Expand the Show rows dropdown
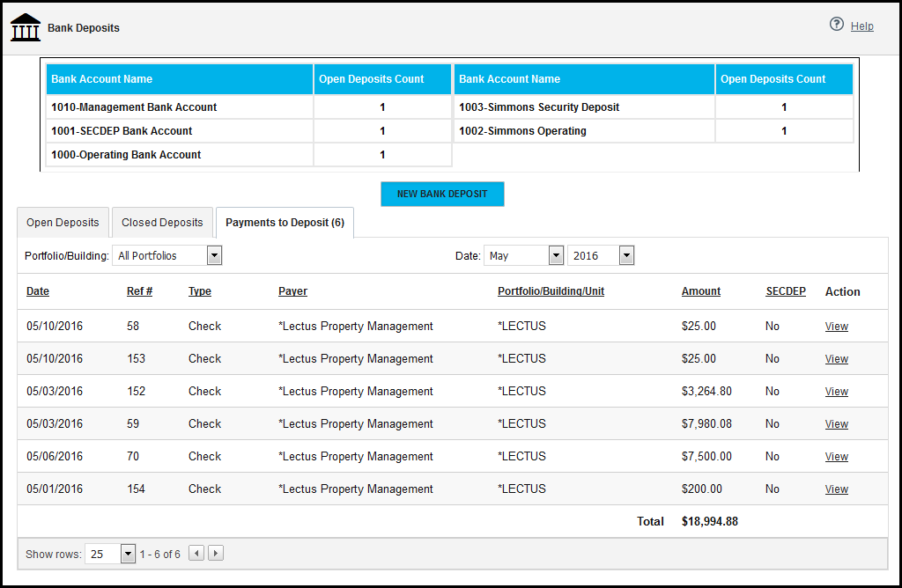 [110, 554]
